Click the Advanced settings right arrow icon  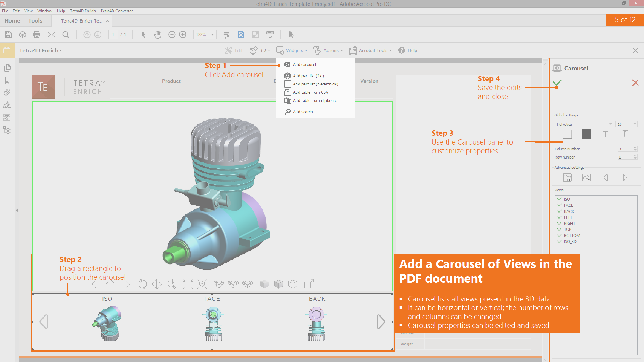[625, 178]
